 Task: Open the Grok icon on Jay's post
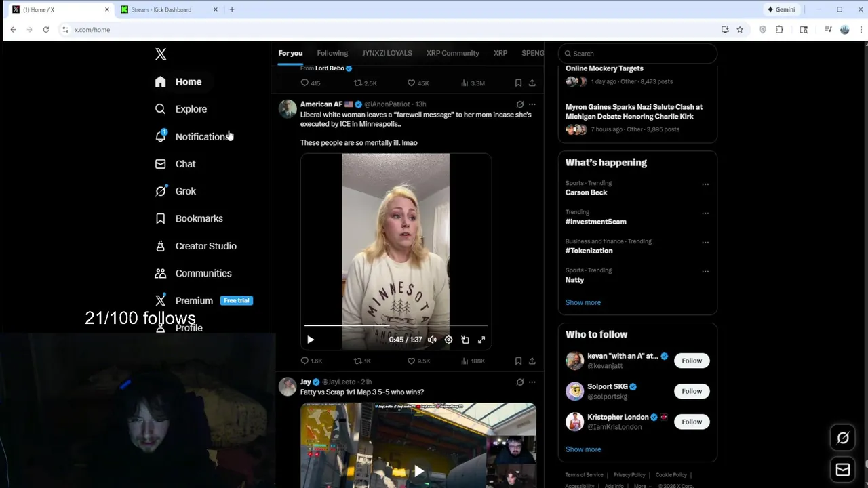point(520,382)
